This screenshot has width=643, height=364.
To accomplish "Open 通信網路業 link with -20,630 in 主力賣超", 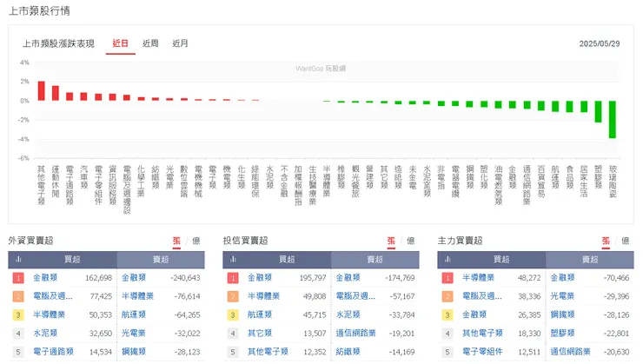I will tap(570, 352).
